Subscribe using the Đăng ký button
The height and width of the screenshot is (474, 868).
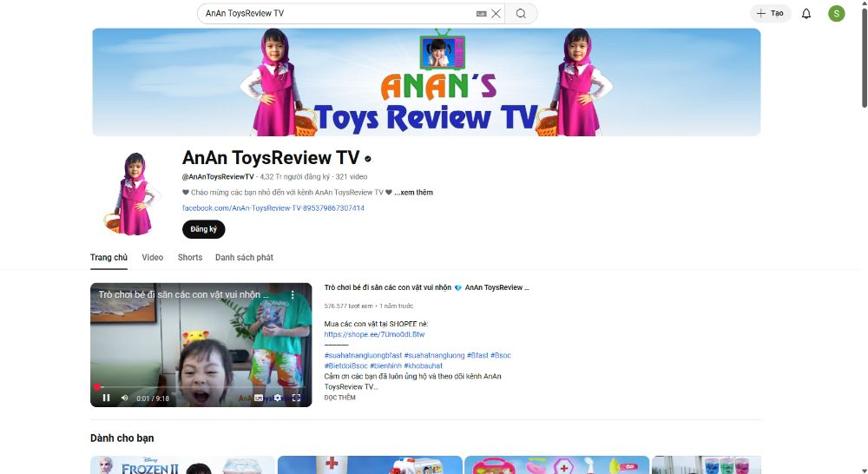203,229
